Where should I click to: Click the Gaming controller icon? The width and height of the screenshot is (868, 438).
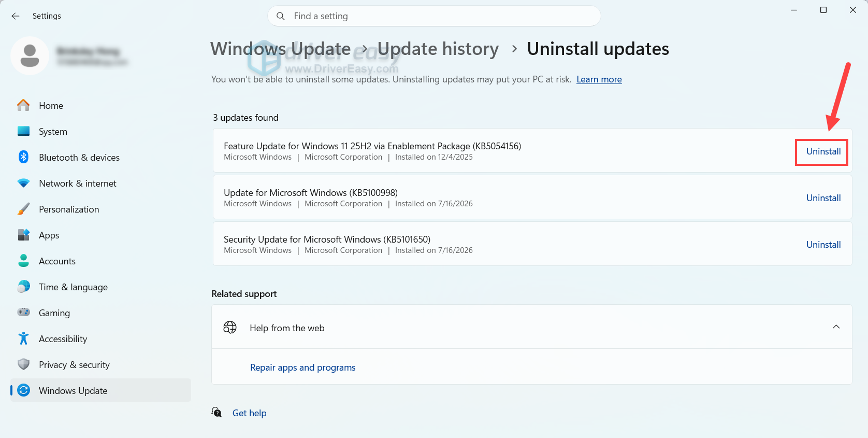[23, 312]
